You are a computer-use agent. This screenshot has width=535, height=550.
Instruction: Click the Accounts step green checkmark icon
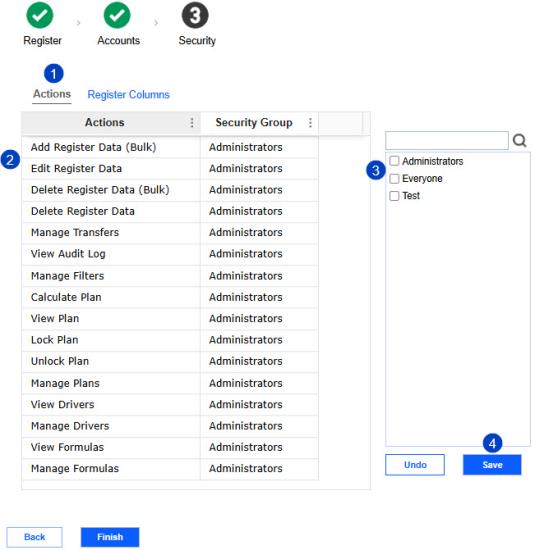click(117, 15)
